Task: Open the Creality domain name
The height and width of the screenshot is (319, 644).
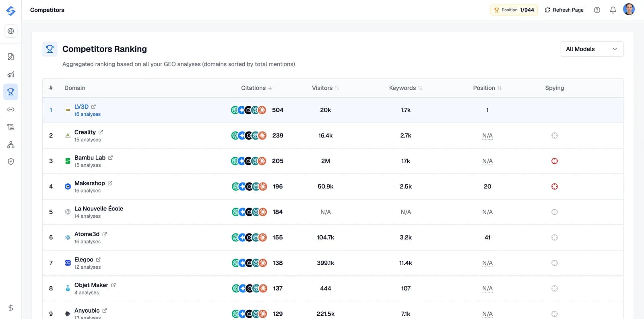Action: tap(85, 132)
